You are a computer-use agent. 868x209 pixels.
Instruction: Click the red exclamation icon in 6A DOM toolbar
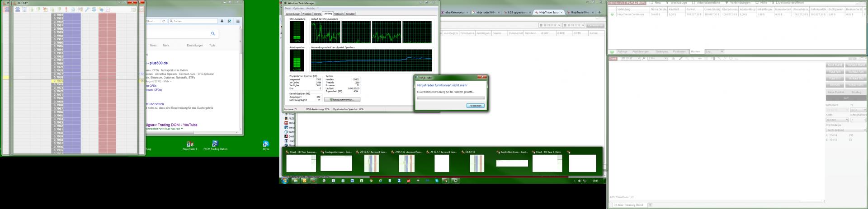[x=66, y=9]
